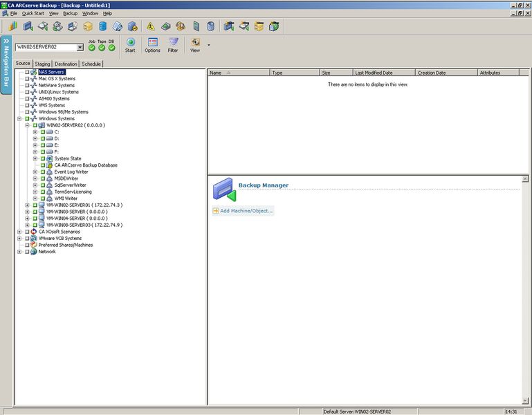Viewport: 532px width, 415px height.
Task: Collapse the WIN02-SERVER02 node
Action: (27, 125)
